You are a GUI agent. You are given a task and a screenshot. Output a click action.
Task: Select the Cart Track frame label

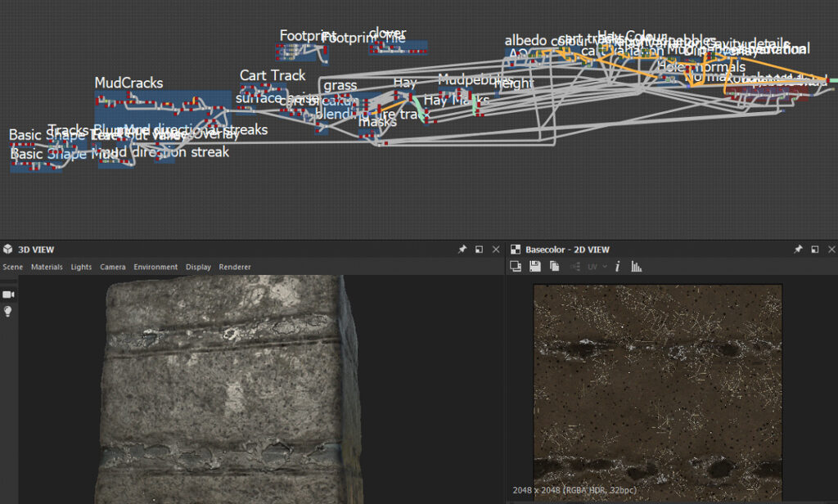pos(273,75)
